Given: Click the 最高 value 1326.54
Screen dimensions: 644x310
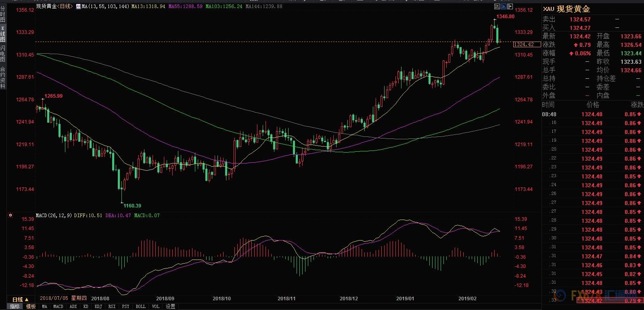Looking at the screenshot, I should (631, 45).
